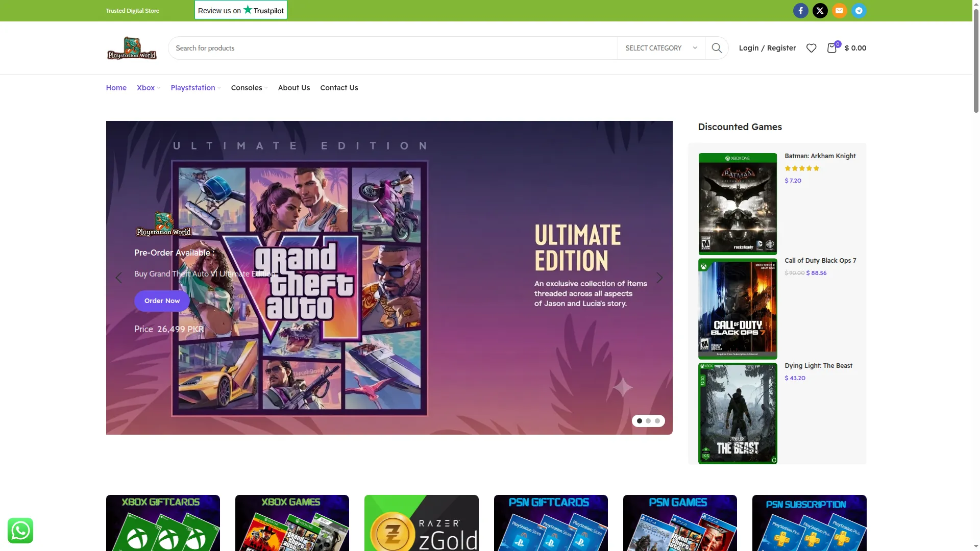The image size is (980, 551).
Task: Open the Xbox Games category tile
Action: click(292, 523)
